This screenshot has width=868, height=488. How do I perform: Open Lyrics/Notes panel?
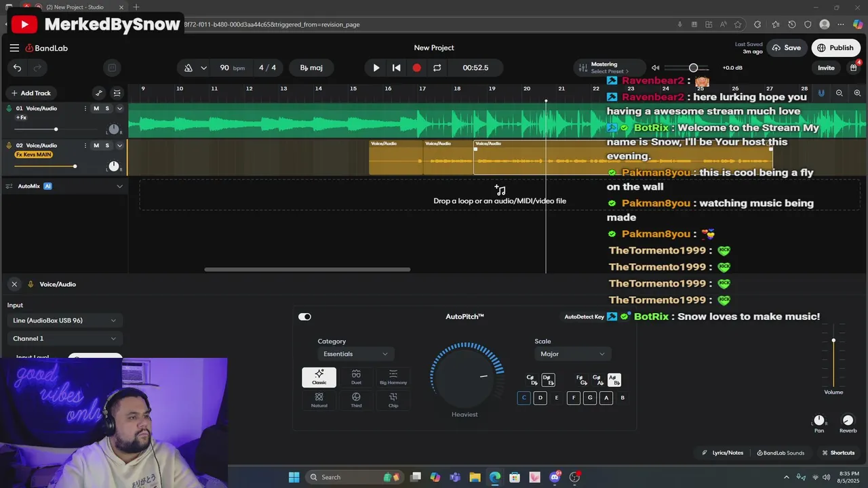pos(723,453)
